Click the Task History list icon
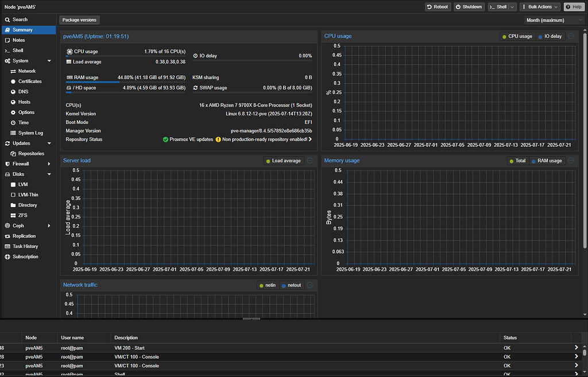This screenshot has width=588, height=377. pyautogui.click(x=7, y=246)
